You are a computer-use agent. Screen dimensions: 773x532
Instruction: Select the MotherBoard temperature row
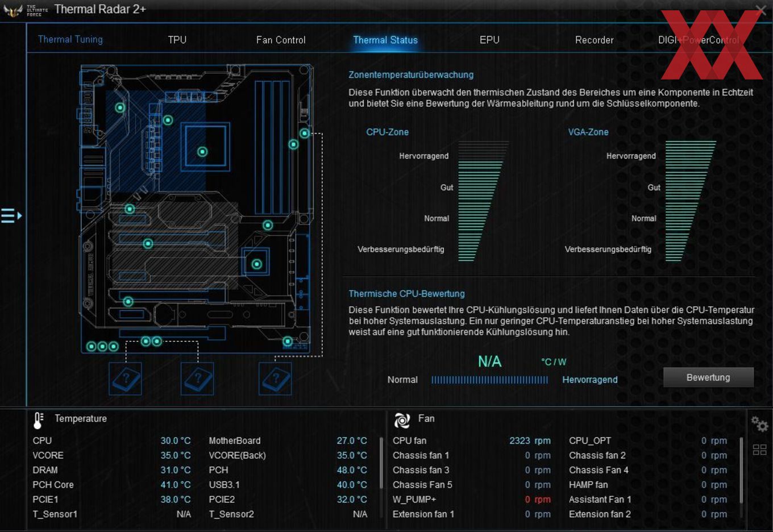288,440
